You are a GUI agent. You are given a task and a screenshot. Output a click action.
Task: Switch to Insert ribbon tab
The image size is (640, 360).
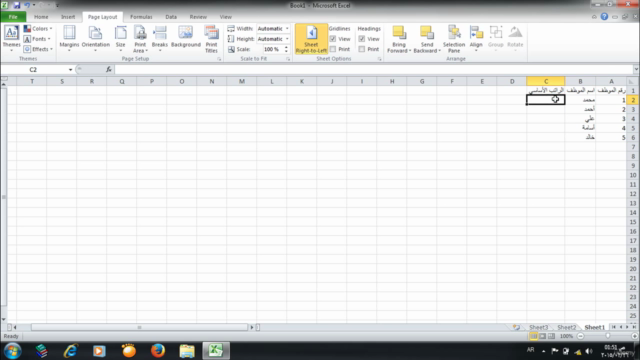coord(68,17)
